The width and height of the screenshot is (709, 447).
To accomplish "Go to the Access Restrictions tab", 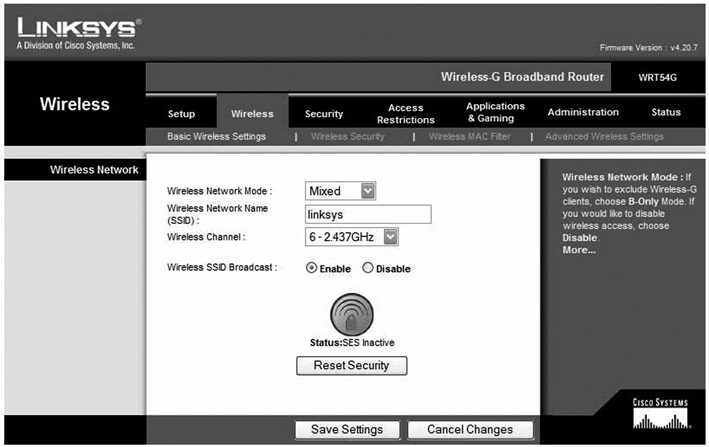I will (x=405, y=114).
